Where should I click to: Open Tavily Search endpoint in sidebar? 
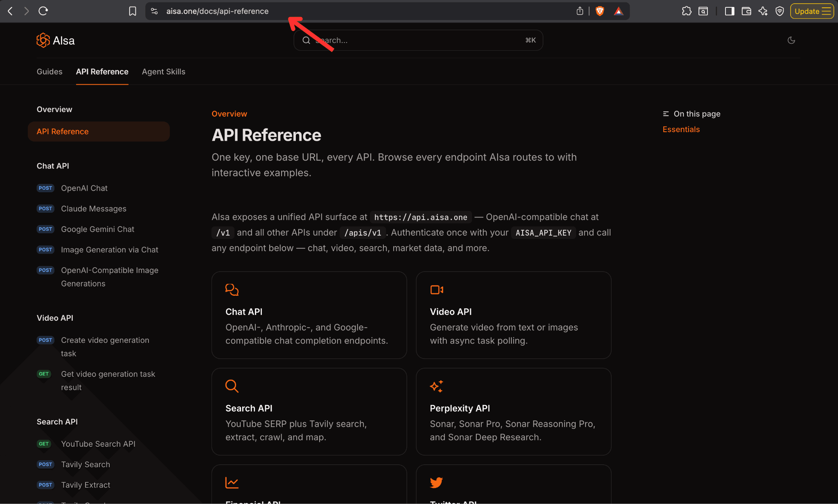(x=86, y=464)
